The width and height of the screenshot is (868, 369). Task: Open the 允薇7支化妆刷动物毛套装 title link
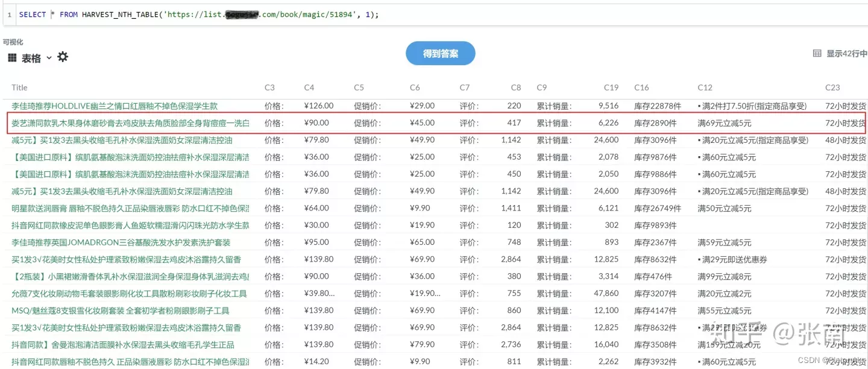point(129,294)
